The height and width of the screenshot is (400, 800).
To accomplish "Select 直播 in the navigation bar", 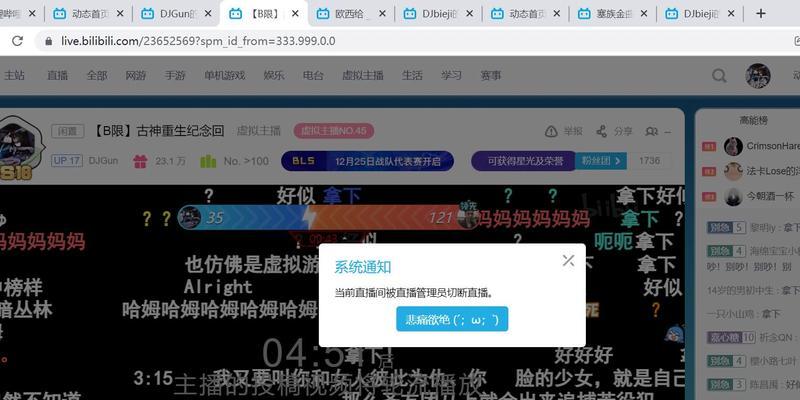I will [57, 75].
